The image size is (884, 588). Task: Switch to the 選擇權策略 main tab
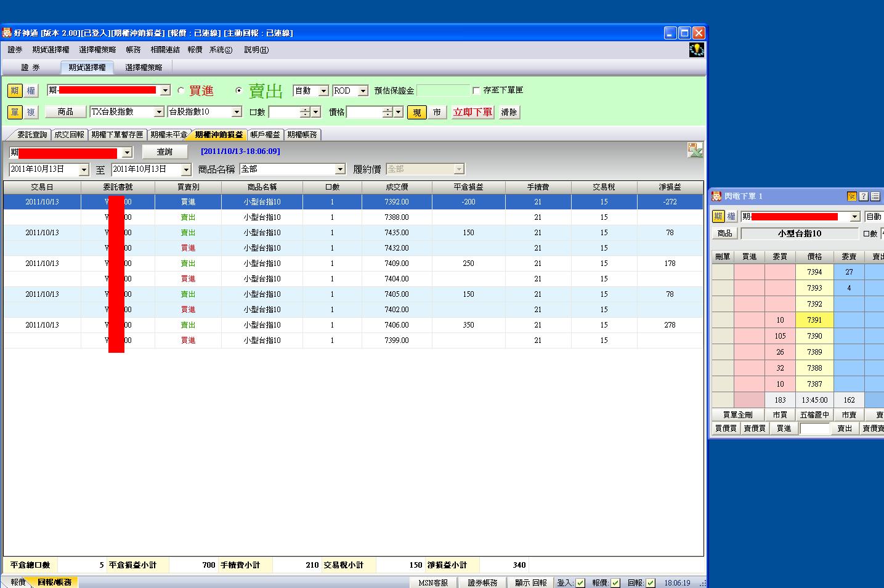click(144, 68)
